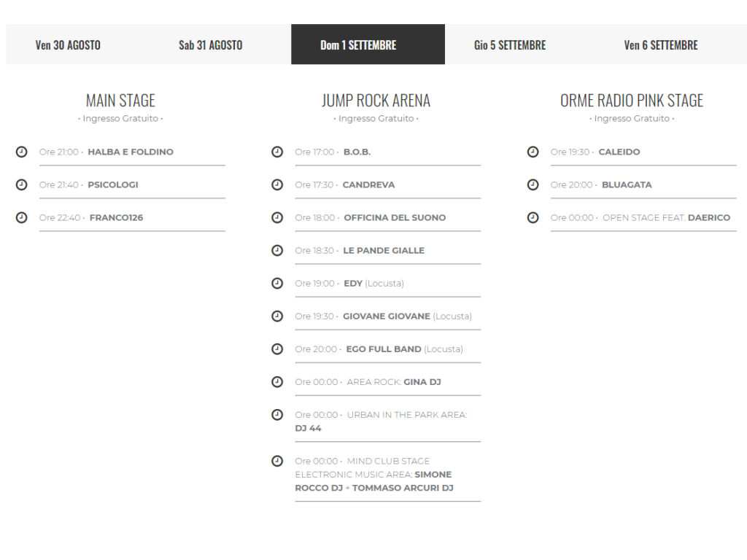Select the Dom 1 SETTEMBRE tab
The height and width of the screenshot is (560, 747).
[x=358, y=45]
